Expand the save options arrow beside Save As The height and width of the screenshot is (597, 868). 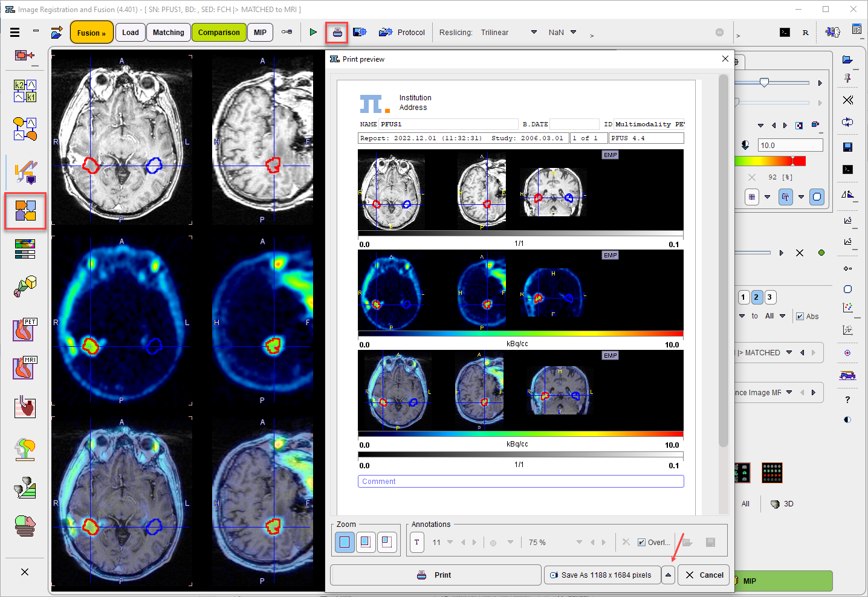pos(668,575)
